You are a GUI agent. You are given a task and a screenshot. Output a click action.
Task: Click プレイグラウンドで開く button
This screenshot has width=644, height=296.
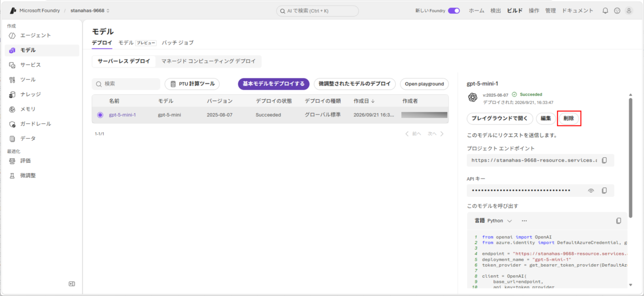tap(500, 118)
